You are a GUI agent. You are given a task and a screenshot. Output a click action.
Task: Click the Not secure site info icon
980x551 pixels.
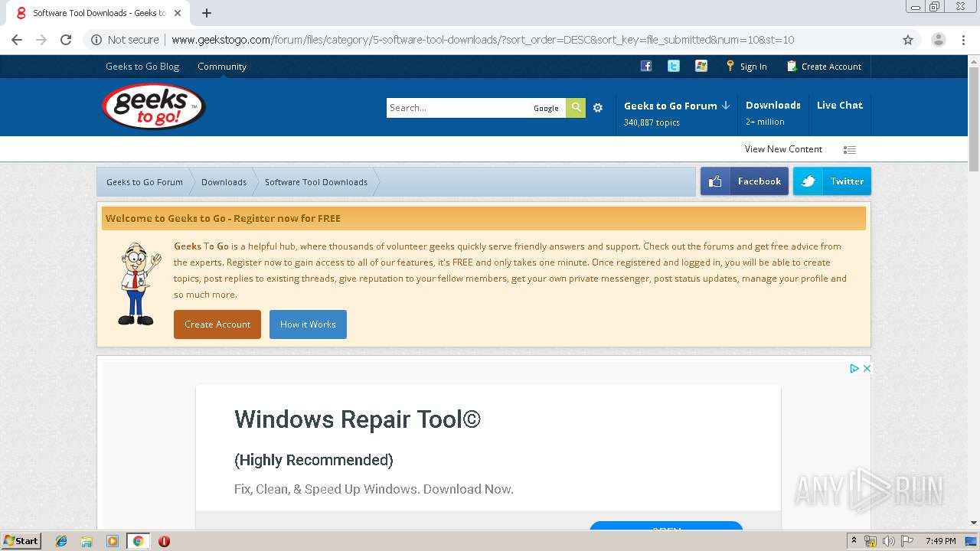(96, 40)
